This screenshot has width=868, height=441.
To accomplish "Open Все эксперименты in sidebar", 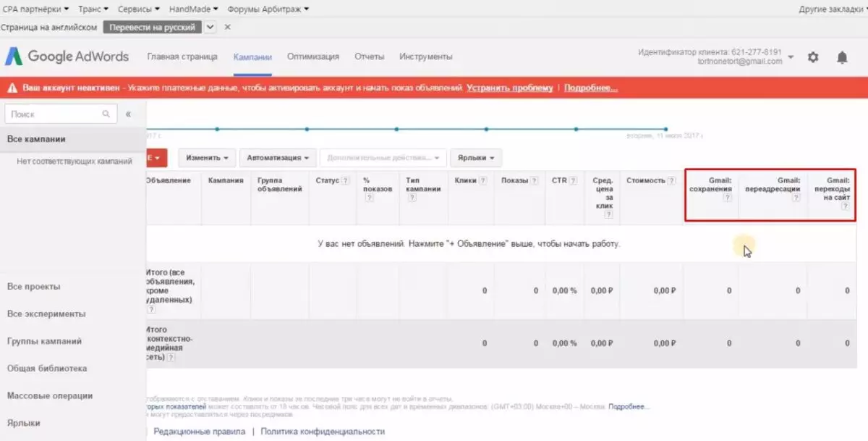I will [x=46, y=314].
